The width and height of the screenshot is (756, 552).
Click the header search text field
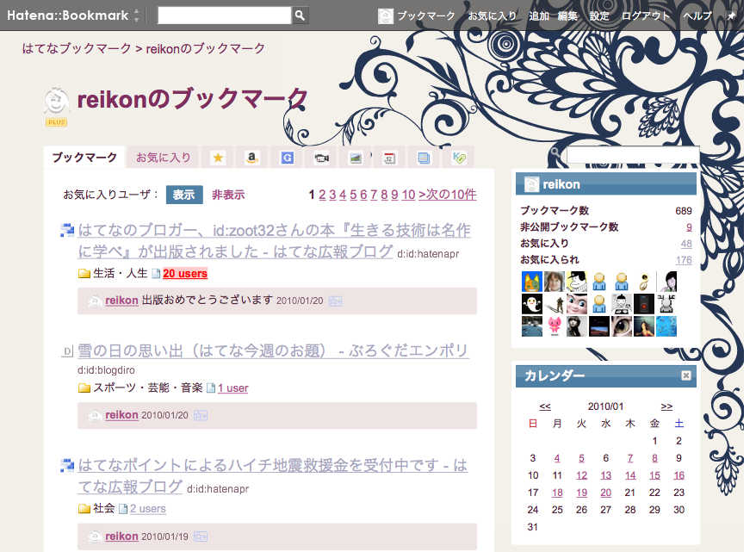[x=225, y=16]
